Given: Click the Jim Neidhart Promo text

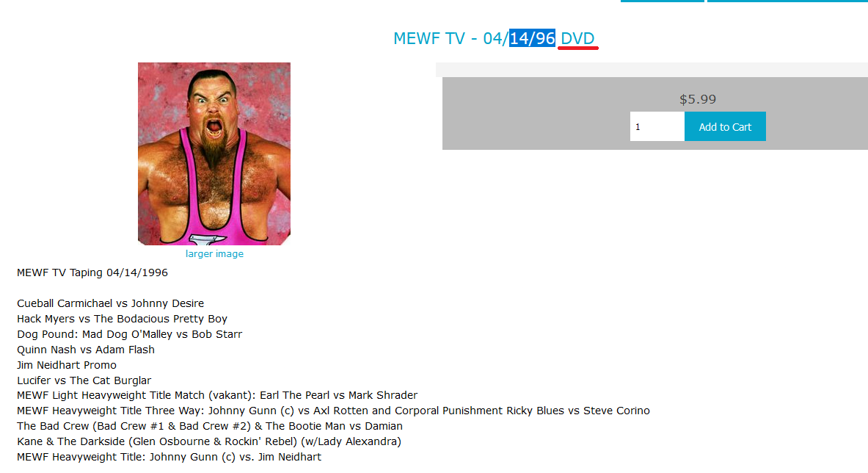Looking at the screenshot, I should pyautogui.click(x=67, y=365).
